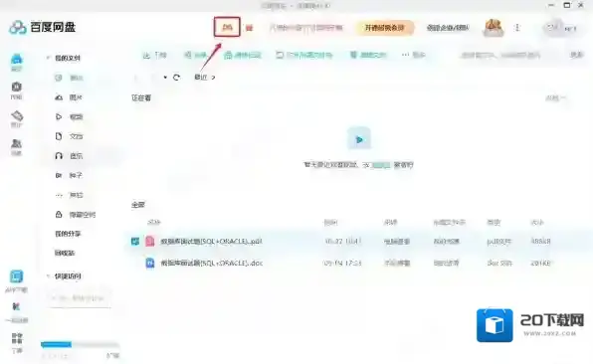Screen dimensions: 593x364
Task: Select the file ending in [SQL+ORACLE].doc
Action: coord(211,263)
